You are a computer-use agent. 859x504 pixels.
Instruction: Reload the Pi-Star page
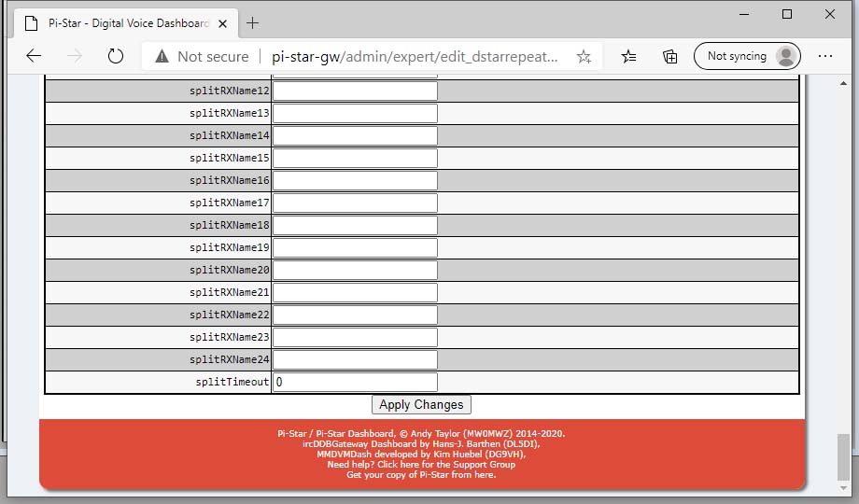116,56
